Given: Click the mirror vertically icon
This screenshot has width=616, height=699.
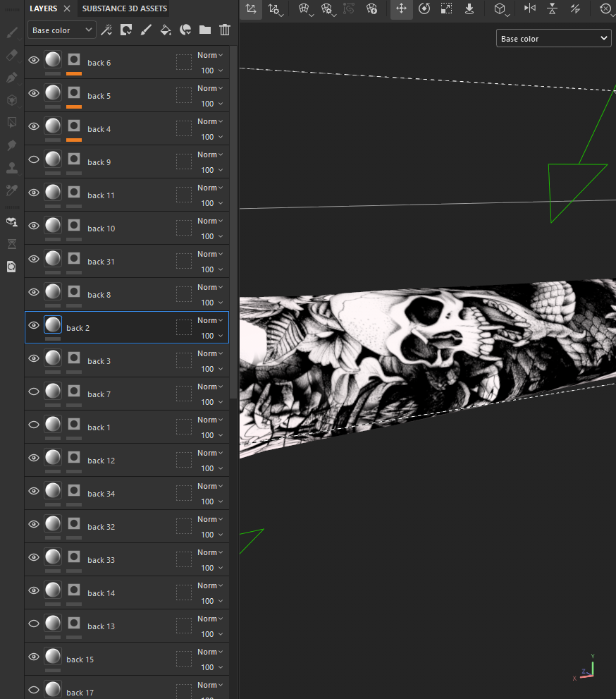Looking at the screenshot, I should (x=553, y=8).
